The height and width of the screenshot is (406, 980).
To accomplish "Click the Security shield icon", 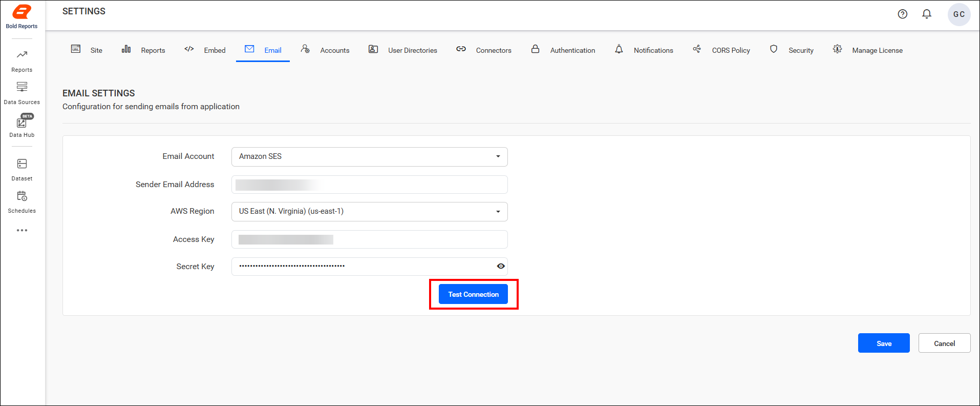I will tap(774, 49).
